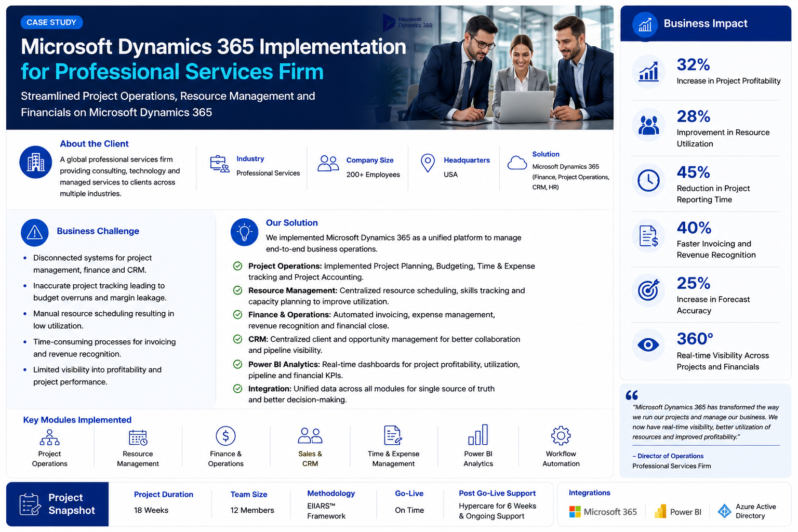Click the people icon above Sales & CRM
798x532 pixels.
click(310, 435)
